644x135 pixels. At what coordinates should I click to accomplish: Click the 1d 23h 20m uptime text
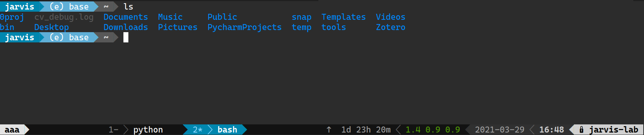(366, 130)
